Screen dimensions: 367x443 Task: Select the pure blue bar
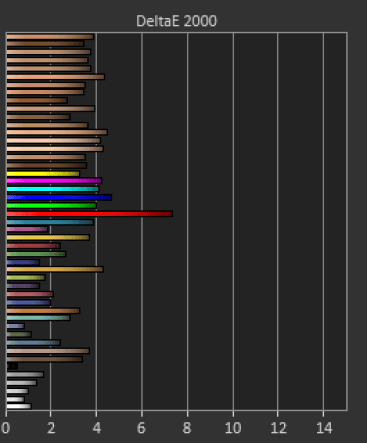coord(59,197)
